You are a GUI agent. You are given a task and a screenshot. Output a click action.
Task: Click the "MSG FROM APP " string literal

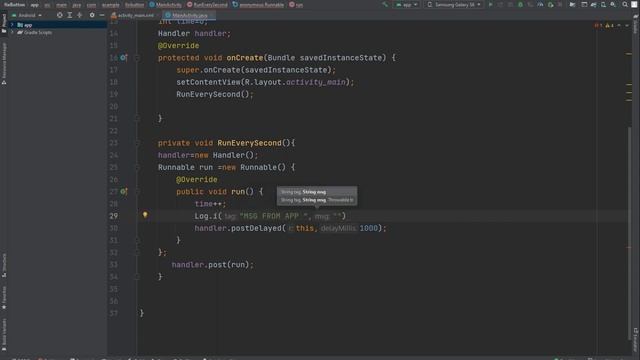coord(273,216)
